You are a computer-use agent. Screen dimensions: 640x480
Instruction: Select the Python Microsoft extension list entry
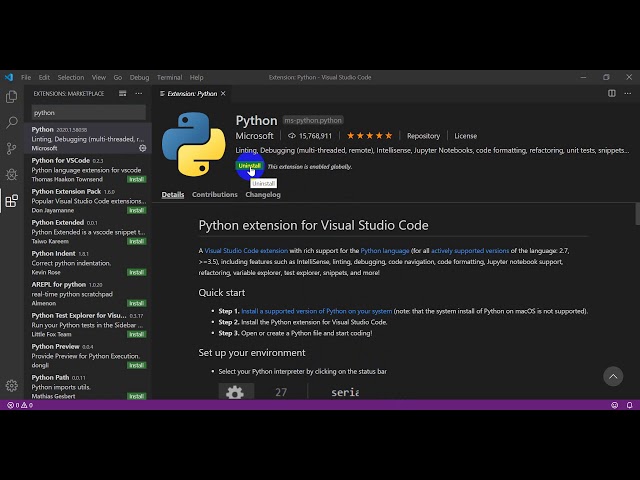click(88, 138)
